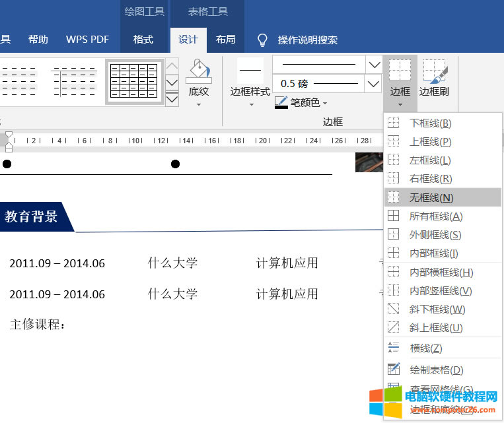Choose Draw Table (绘制表格) from menu
Screen dimensions: 504x423
click(x=436, y=370)
